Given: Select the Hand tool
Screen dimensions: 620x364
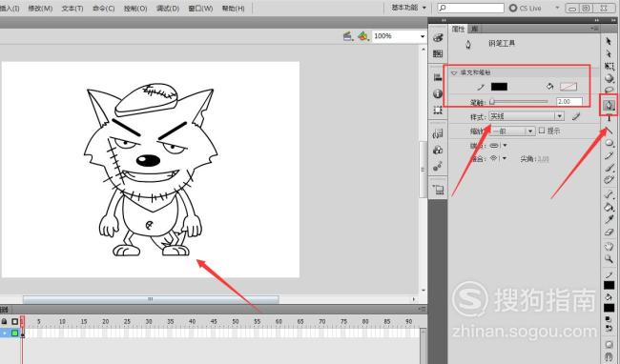Looking at the screenshot, I should 609,247.
